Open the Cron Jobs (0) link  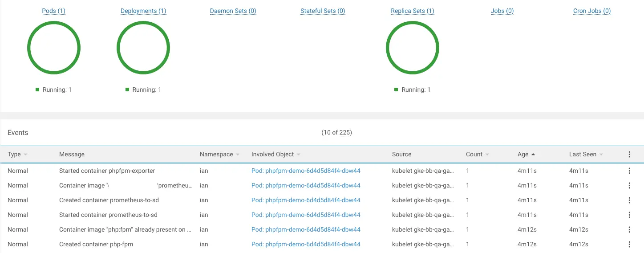click(x=592, y=11)
